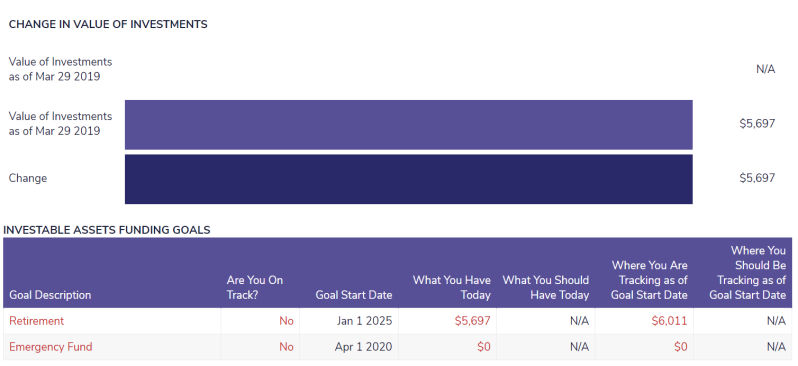
Task: Click the Change in Value of Investments heading
Action: [x=108, y=24]
